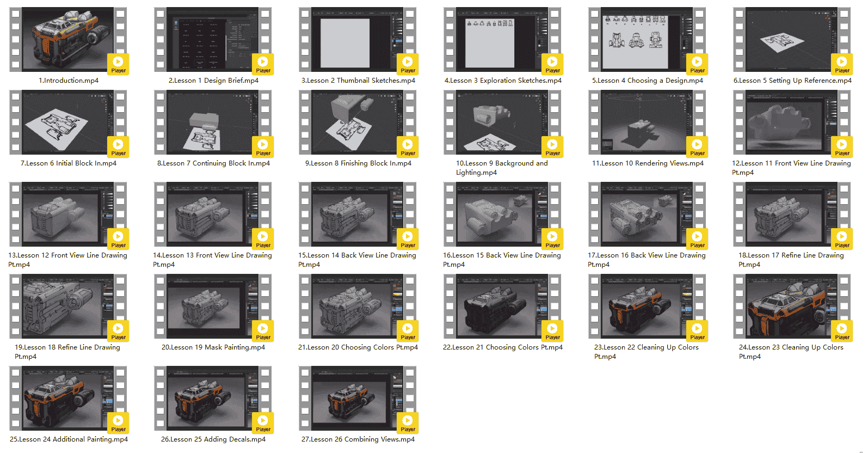868x453 pixels.
Task: Select the 5.Lesson 4 Choosing a Design thumbnail
Action: coord(647,40)
